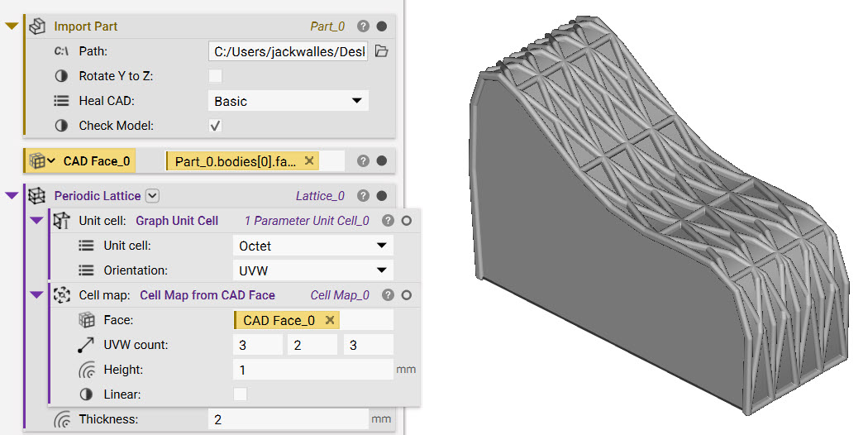
Task: Click the Check Model half-circle icon
Action: [x=61, y=126]
